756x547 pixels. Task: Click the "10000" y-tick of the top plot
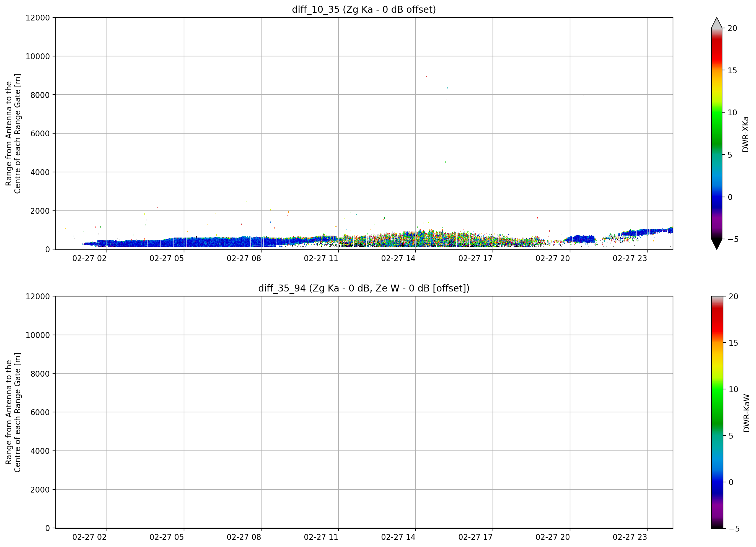pyautogui.click(x=38, y=56)
